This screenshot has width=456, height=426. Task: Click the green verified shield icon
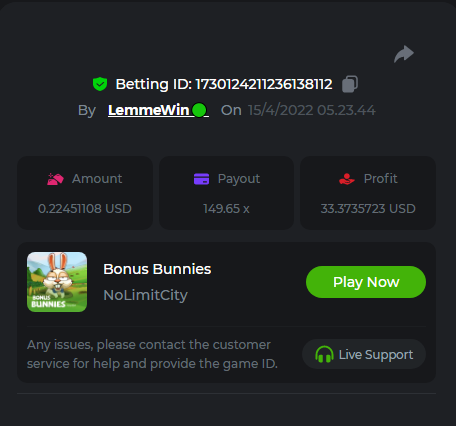(x=100, y=84)
